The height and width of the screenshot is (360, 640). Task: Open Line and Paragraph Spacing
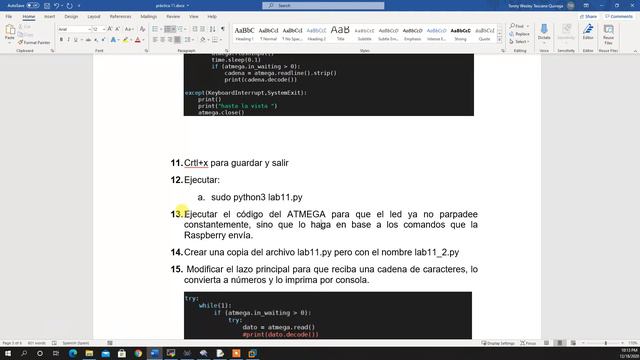[x=187, y=40]
